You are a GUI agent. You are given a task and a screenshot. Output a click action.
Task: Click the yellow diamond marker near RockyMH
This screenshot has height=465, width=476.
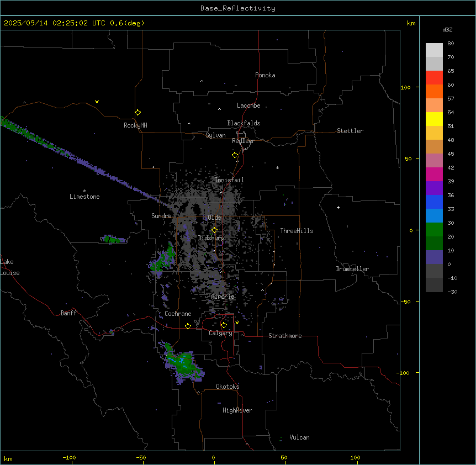[x=137, y=112]
